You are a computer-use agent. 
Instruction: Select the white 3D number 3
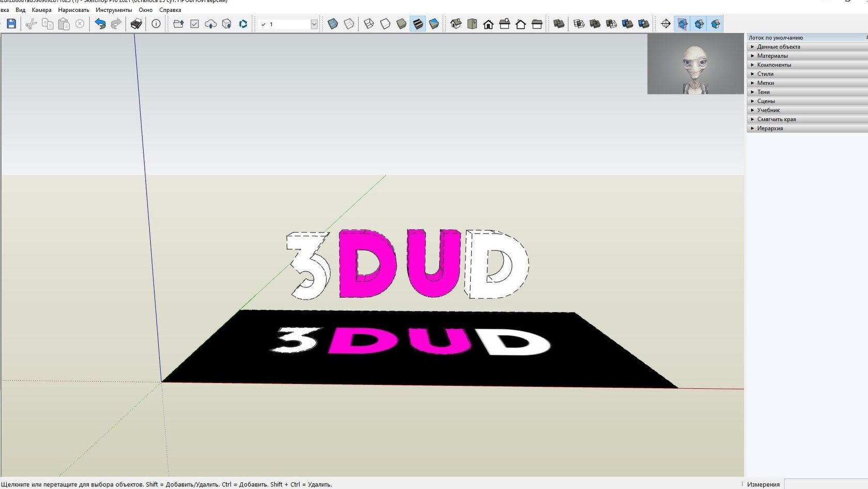309,266
